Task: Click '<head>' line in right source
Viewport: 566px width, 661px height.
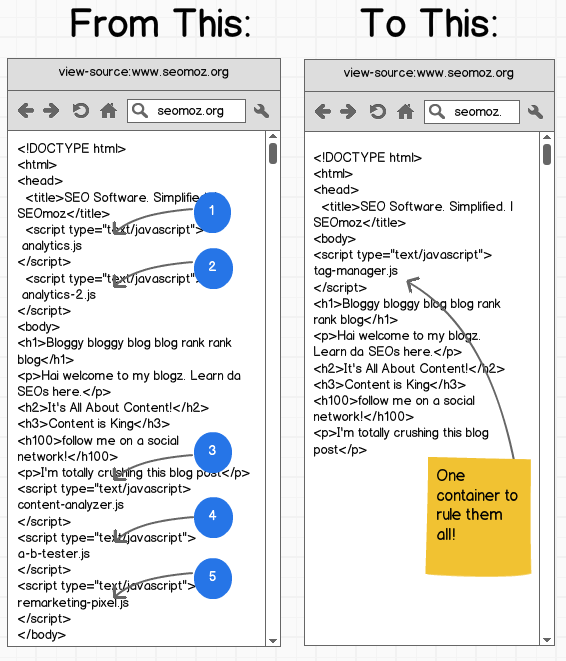Action: 336,190
